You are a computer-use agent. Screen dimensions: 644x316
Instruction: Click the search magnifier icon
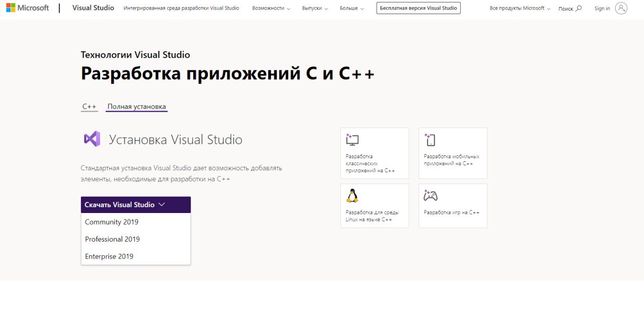tap(579, 8)
